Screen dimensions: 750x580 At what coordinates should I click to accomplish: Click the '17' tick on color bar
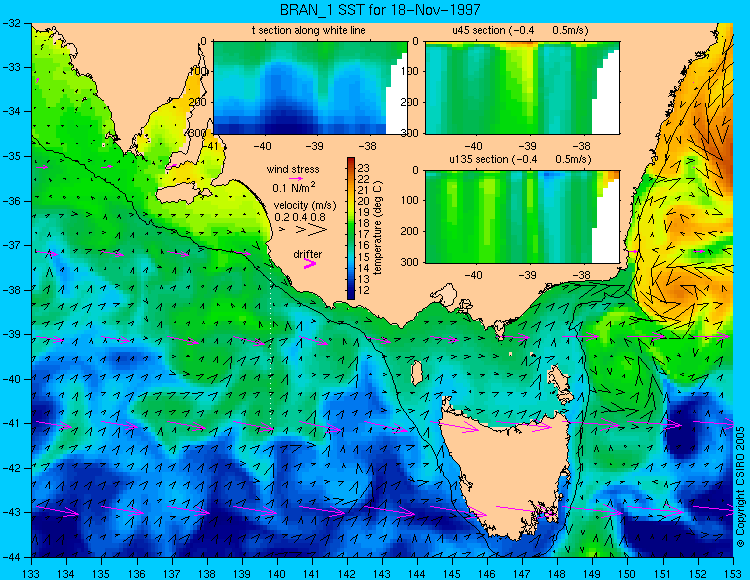coord(364,234)
